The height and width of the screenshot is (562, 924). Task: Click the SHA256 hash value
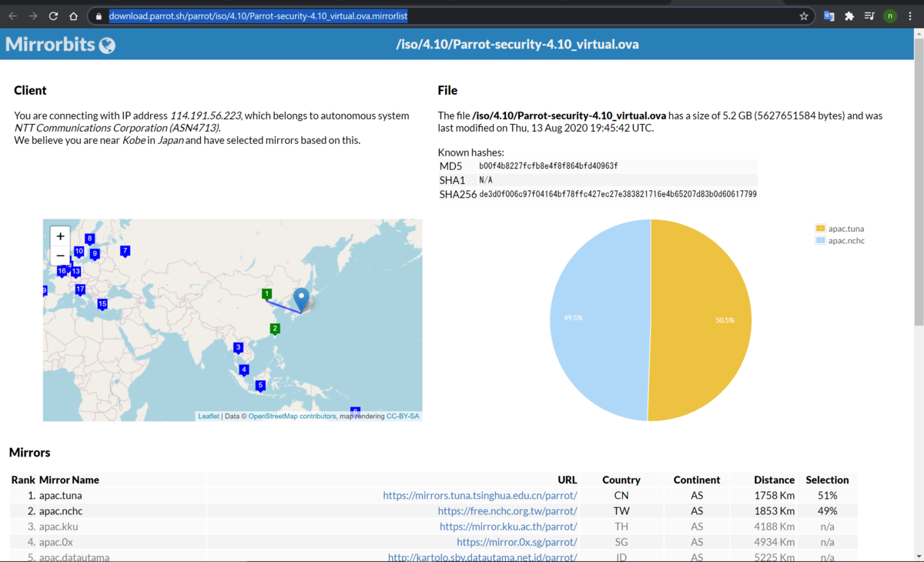(618, 195)
